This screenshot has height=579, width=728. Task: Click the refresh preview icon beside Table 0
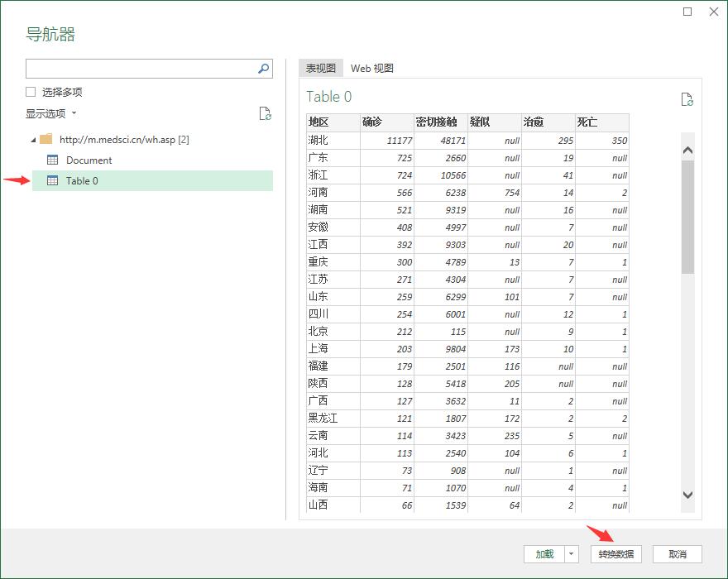tap(687, 100)
